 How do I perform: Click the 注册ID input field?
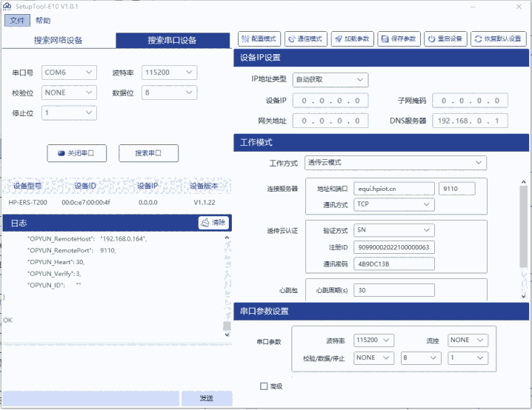click(394, 247)
